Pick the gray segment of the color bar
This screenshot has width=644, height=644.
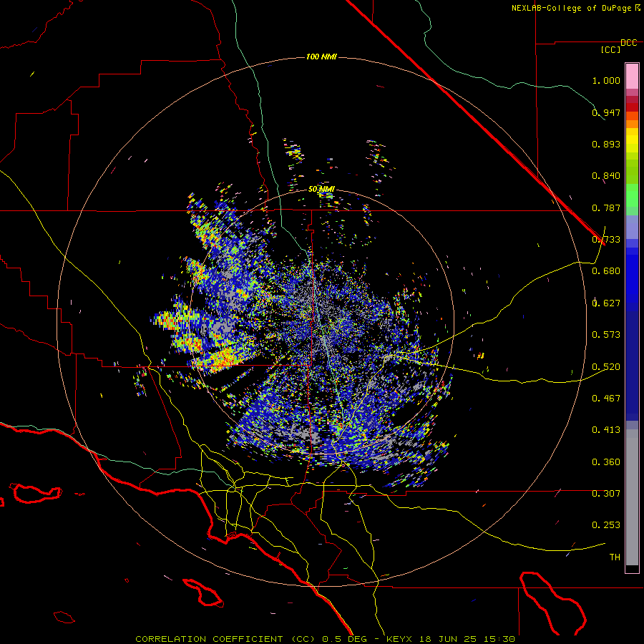coord(632,497)
